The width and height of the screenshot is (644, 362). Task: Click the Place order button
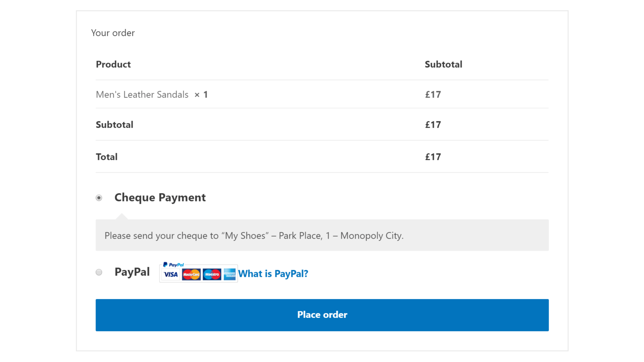click(x=322, y=315)
